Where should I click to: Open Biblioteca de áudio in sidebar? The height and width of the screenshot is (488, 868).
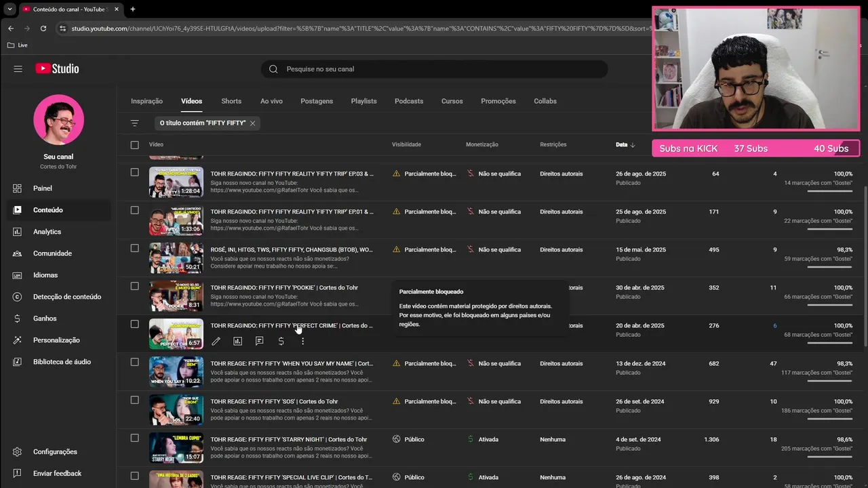pyautogui.click(x=62, y=362)
